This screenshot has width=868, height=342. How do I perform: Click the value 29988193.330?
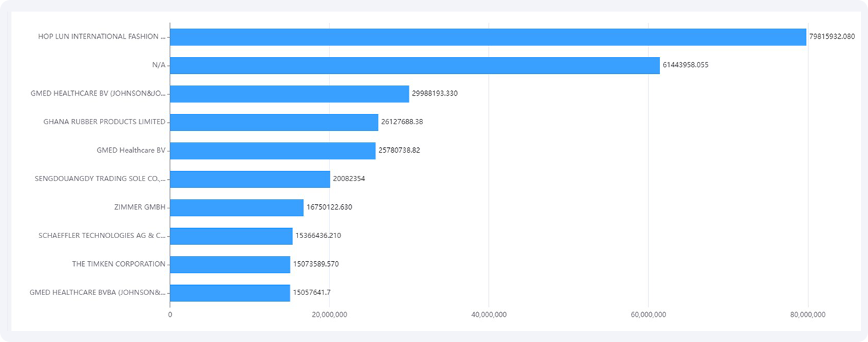pos(435,94)
